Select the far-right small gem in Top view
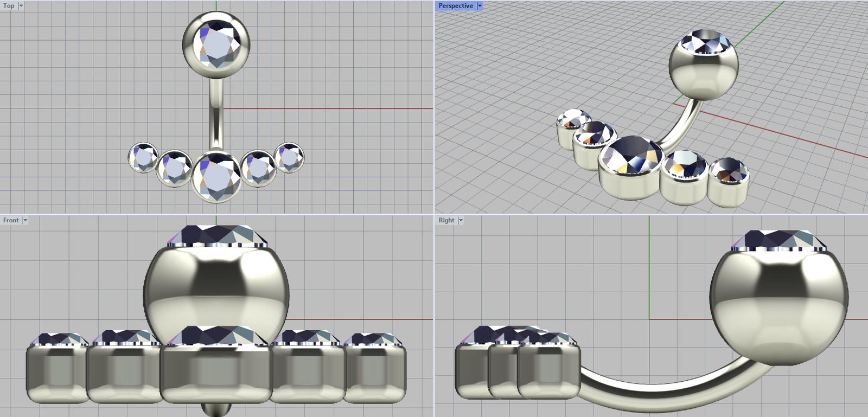The height and width of the screenshot is (417, 868). [289, 158]
